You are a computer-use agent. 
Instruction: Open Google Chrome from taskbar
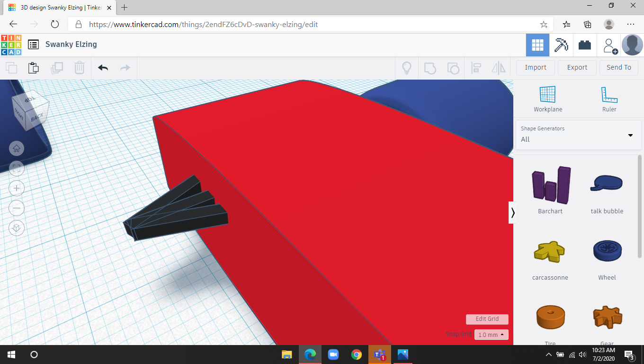[x=357, y=355]
